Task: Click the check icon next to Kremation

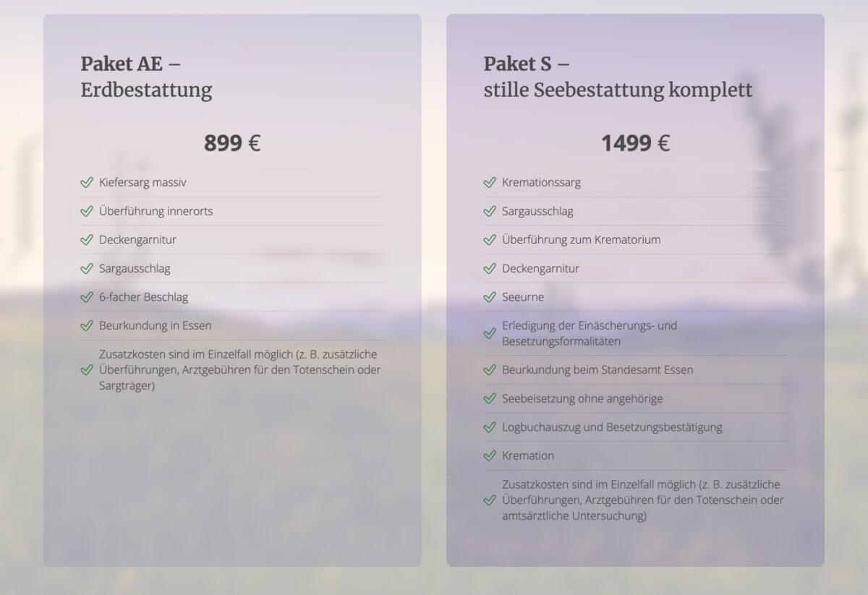Action: (x=490, y=455)
